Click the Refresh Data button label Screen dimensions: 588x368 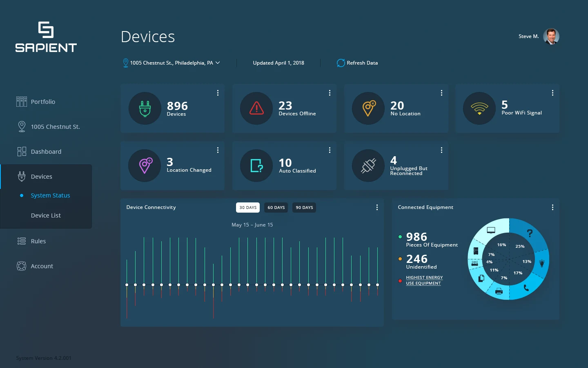coord(362,63)
